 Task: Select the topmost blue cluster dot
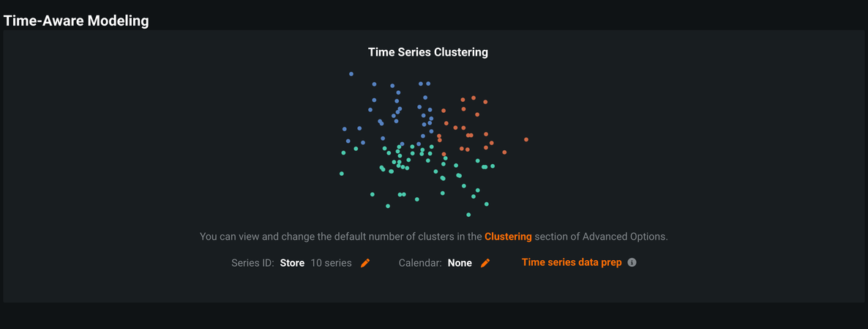click(351, 74)
